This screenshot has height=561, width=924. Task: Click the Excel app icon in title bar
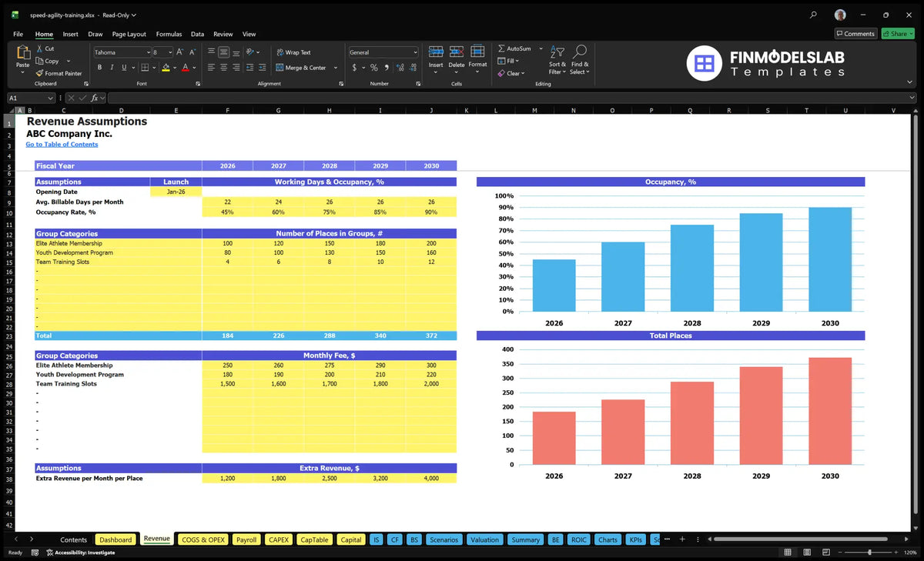pos(15,15)
